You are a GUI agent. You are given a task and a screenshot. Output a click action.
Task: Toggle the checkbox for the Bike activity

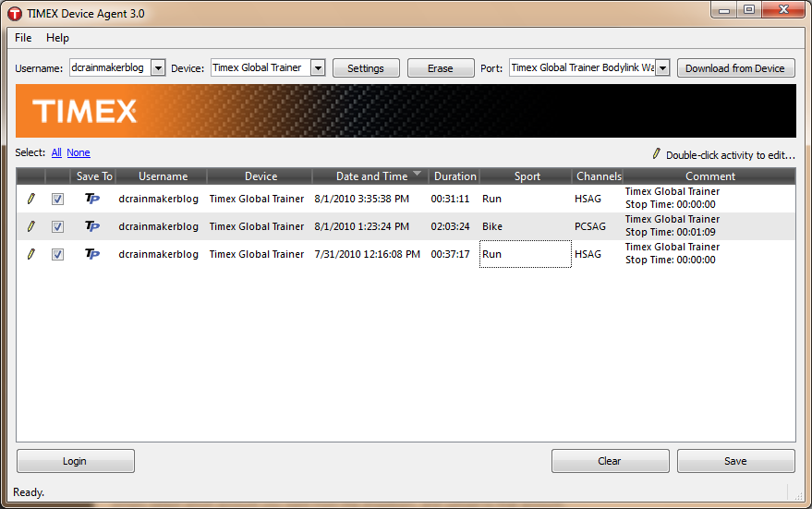[57, 227]
